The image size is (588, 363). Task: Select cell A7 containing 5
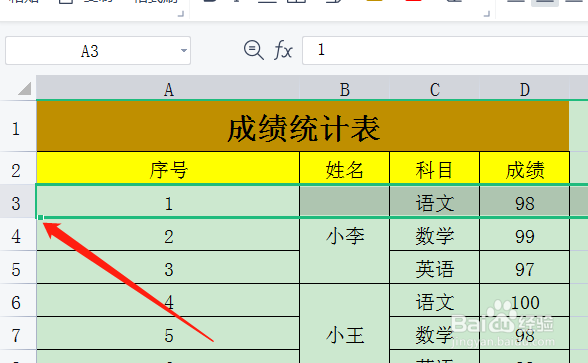[x=168, y=333]
